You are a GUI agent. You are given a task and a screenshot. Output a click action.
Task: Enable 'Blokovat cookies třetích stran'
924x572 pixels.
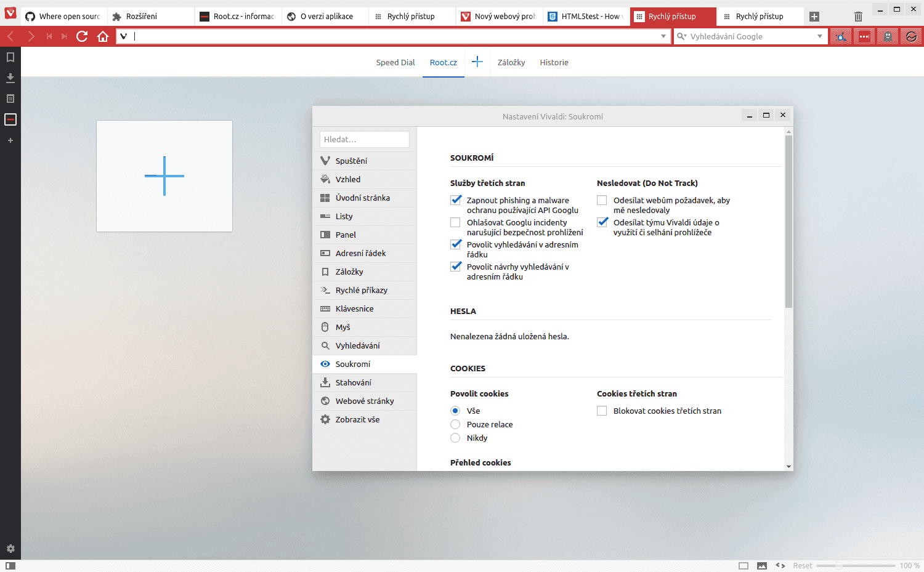(x=602, y=410)
